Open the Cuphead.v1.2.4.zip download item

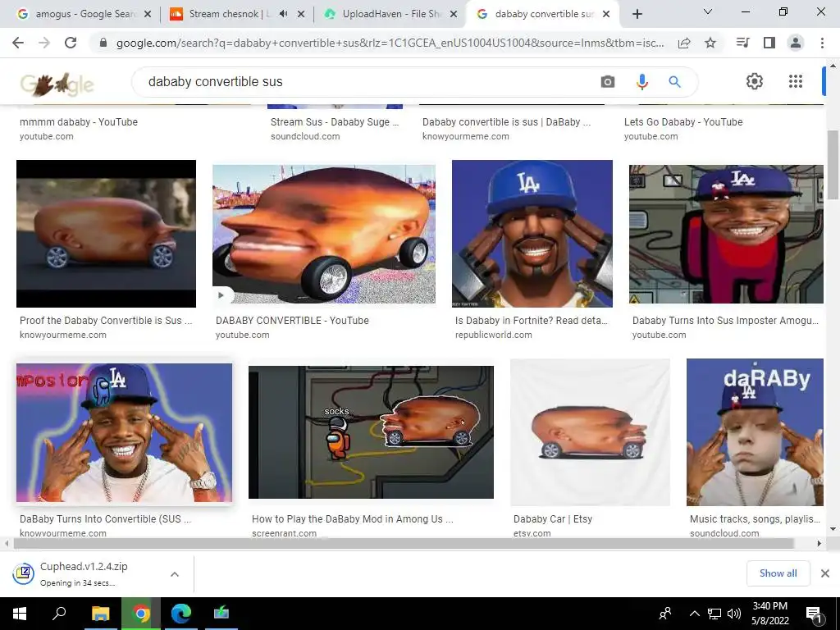pyautogui.click(x=84, y=573)
